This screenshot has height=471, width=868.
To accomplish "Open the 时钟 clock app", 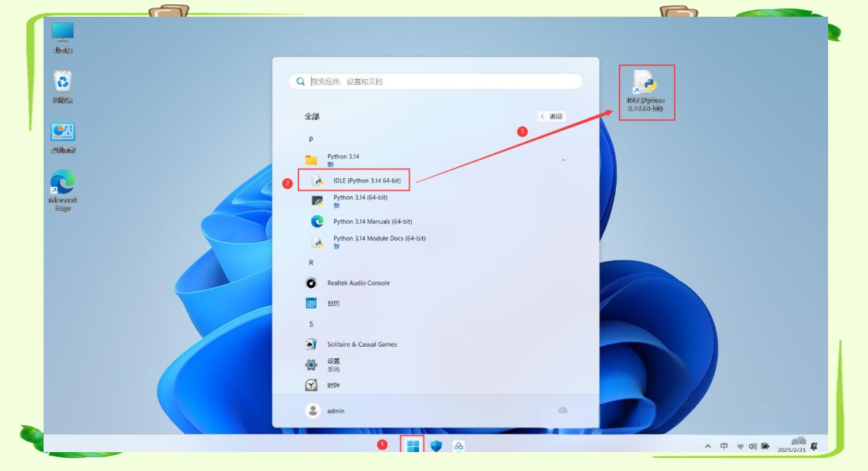I will (324, 385).
